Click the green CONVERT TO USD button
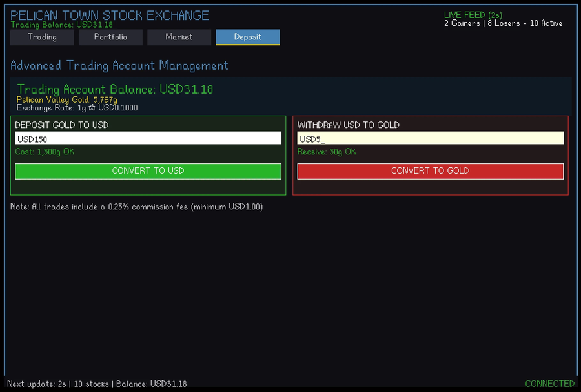The width and height of the screenshot is (581, 392). click(x=148, y=170)
